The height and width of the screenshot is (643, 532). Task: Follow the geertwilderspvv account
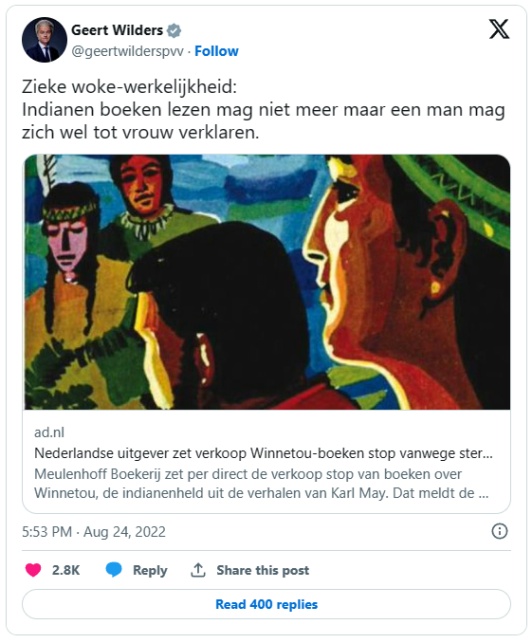click(216, 51)
